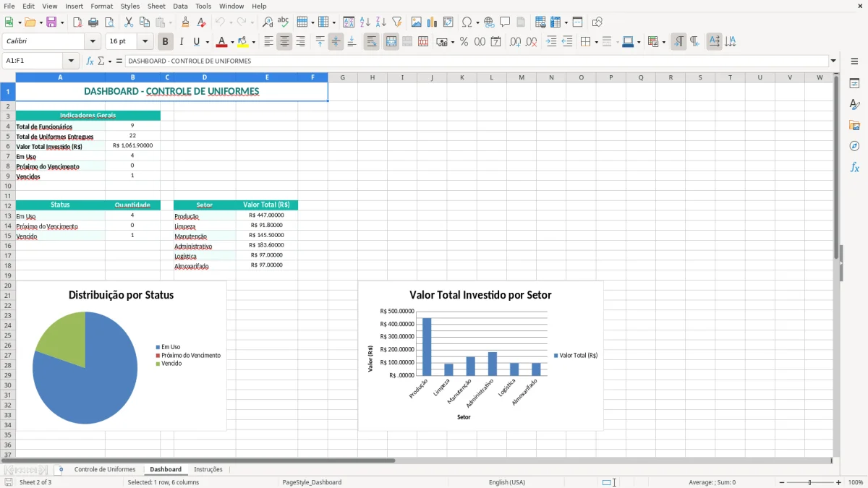Increase indent icon
The width and height of the screenshot is (868, 488).
(551, 42)
